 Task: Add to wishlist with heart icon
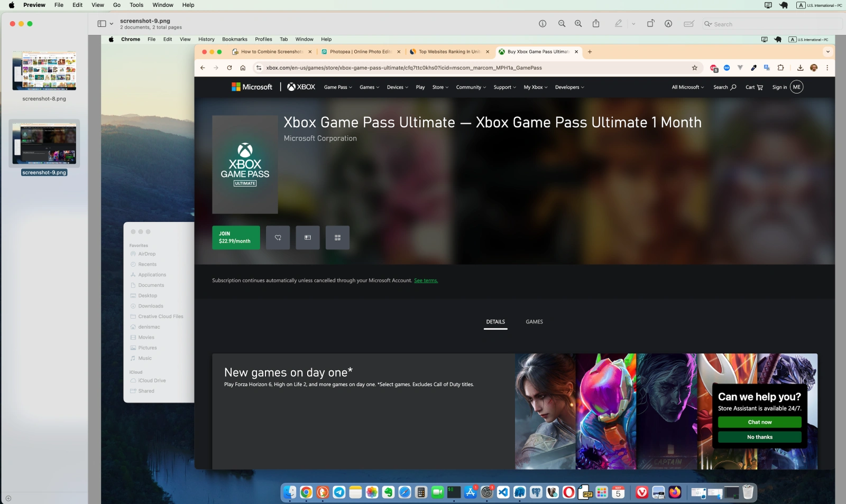pyautogui.click(x=278, y=238)
